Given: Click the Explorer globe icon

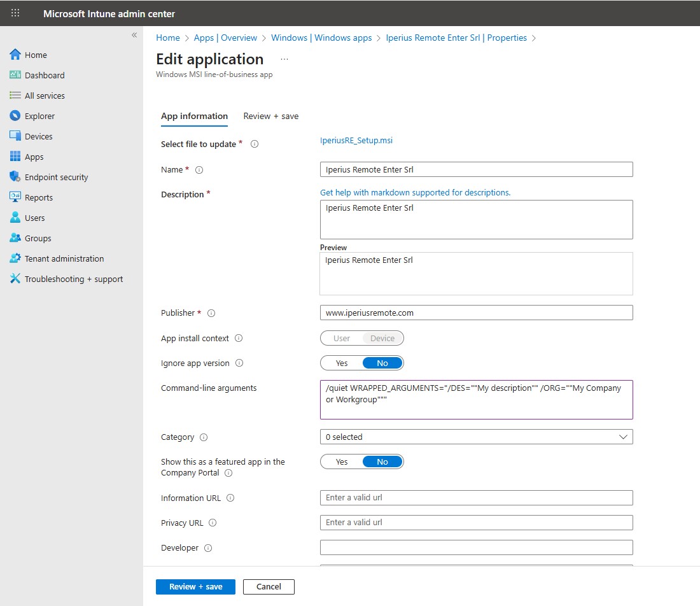Looking at the screenshot, I should tap(15, 116).
